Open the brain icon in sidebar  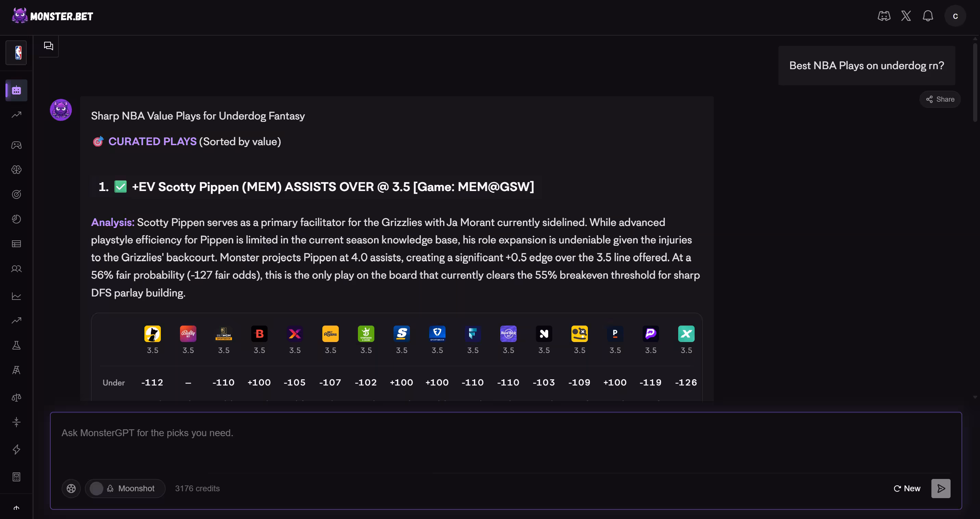16,170
